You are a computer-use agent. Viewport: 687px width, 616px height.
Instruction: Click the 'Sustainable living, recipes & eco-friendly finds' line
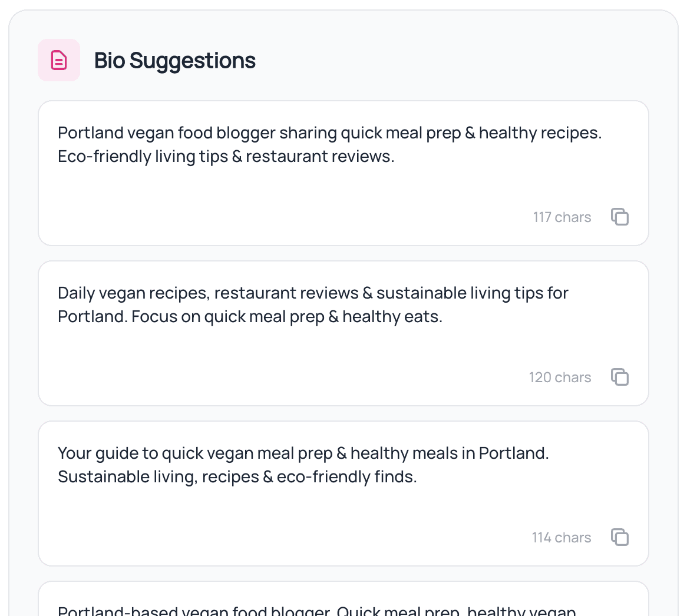pyautogui.click(x=237, y=477)
